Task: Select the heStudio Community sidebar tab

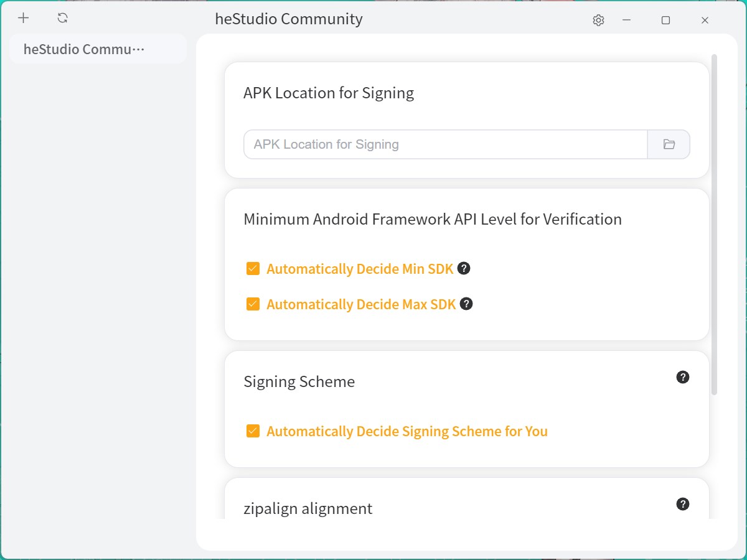Action: tap(98, 49)
